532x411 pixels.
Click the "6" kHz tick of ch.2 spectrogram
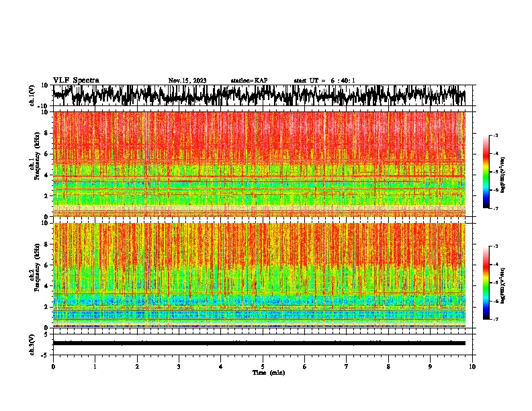[47, 265]
